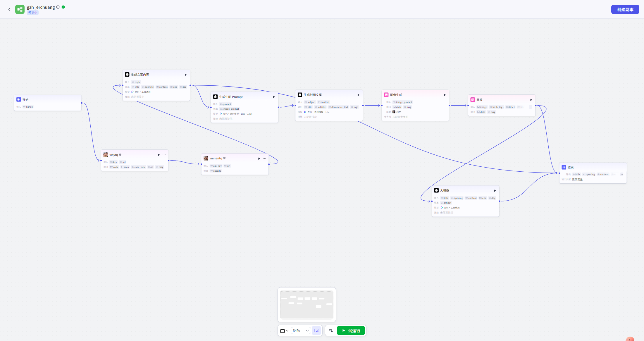Click the wrench debug icon

[x=331, y=330]
